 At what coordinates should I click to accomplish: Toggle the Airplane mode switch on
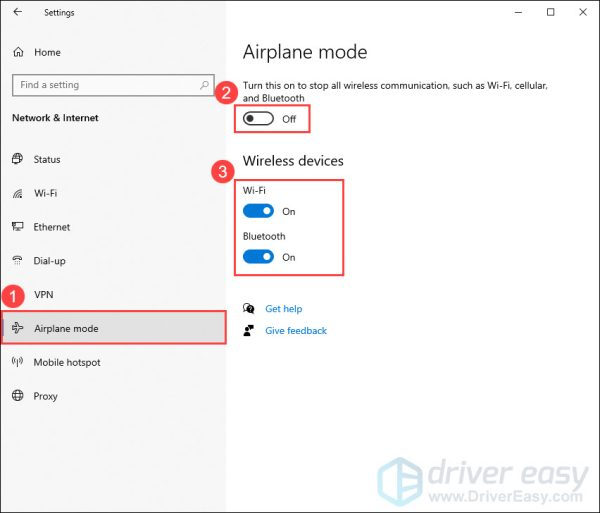coord(258,119)
